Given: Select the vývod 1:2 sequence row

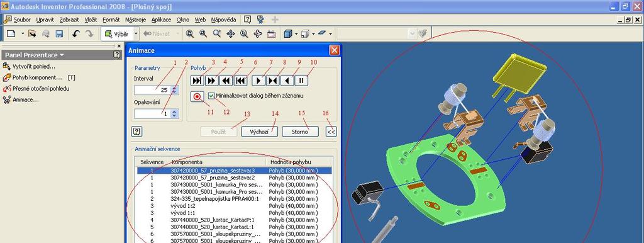Looking at the screenshot, I should [x=234, y=206].
